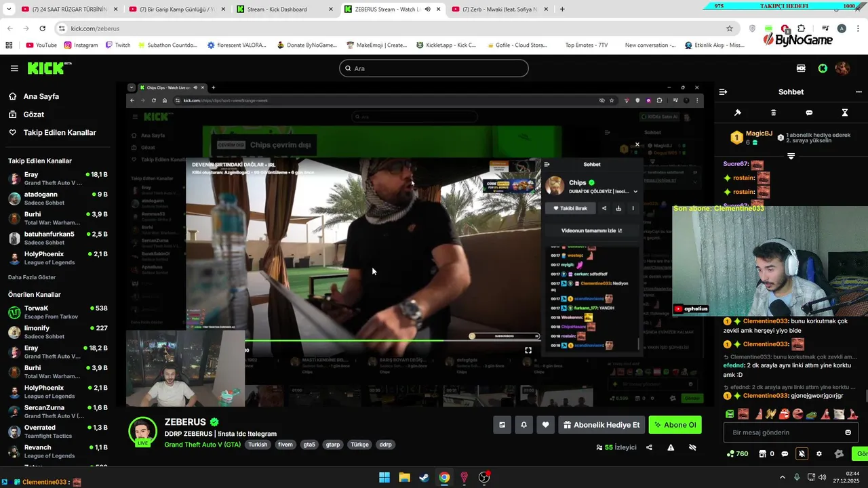Image resolution: width=868 pixels, height=488 pixels.
Task: Open the Subathon Countdo... bookmark
Action: [x=167, y=45]
